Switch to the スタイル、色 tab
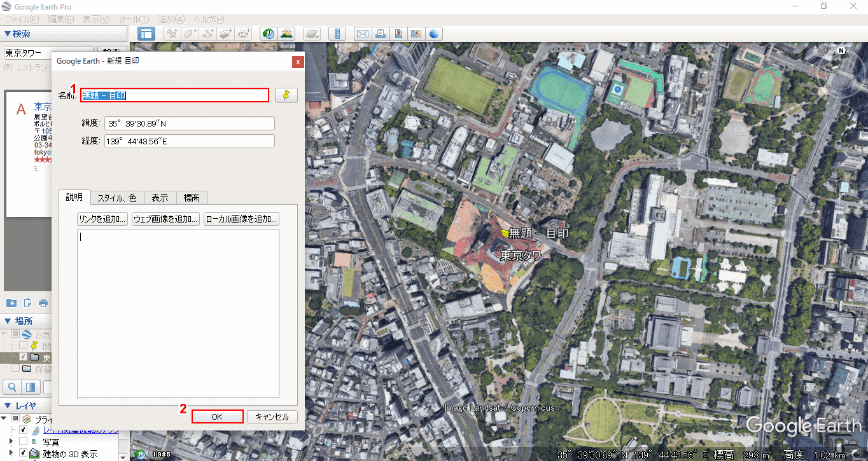 [x=117, y=198]
